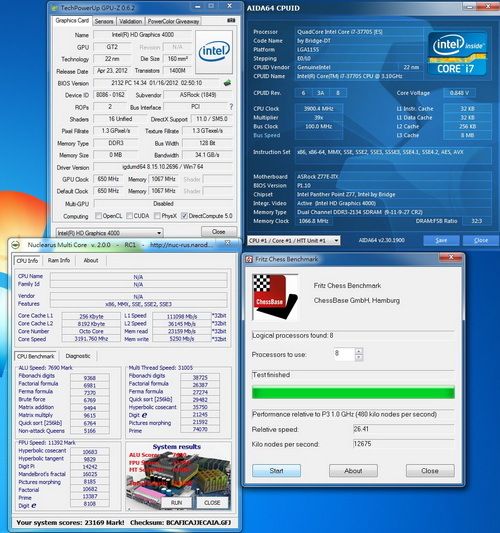Enable the OpenCL checkbox
500x533 pixels.
point(98,216)
